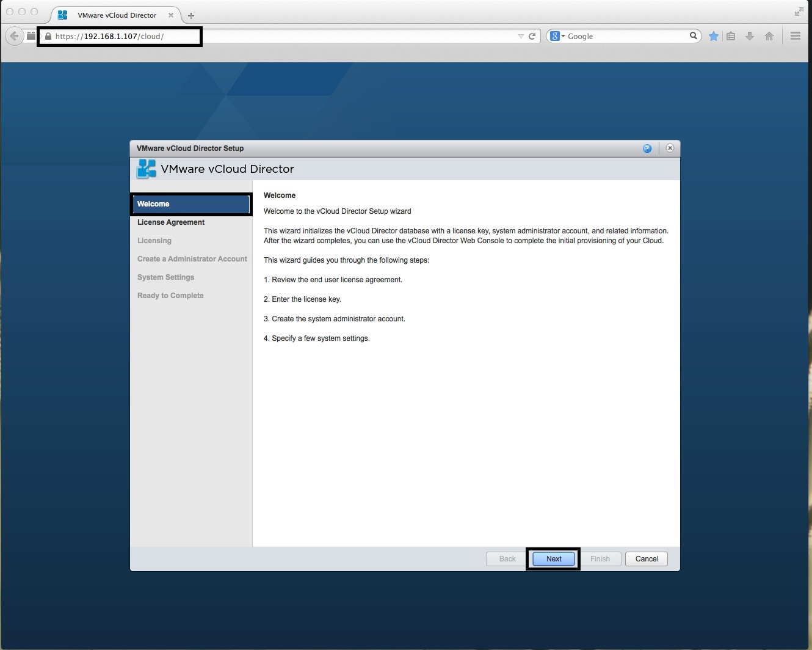Screen dimensions: 812x650
Task: Toggle fullscreen with the top-right expand icon
Action: 799,11
